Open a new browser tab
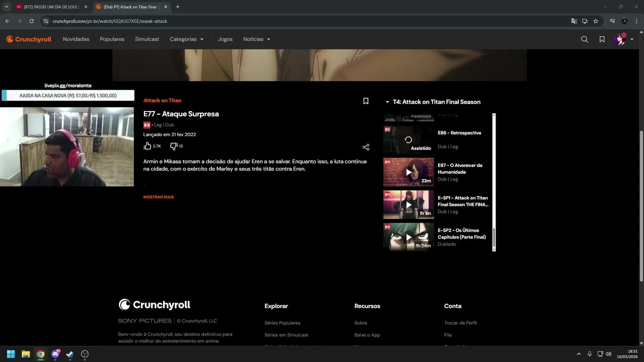This screenshot has width=644, height=362. coord(178,7)
